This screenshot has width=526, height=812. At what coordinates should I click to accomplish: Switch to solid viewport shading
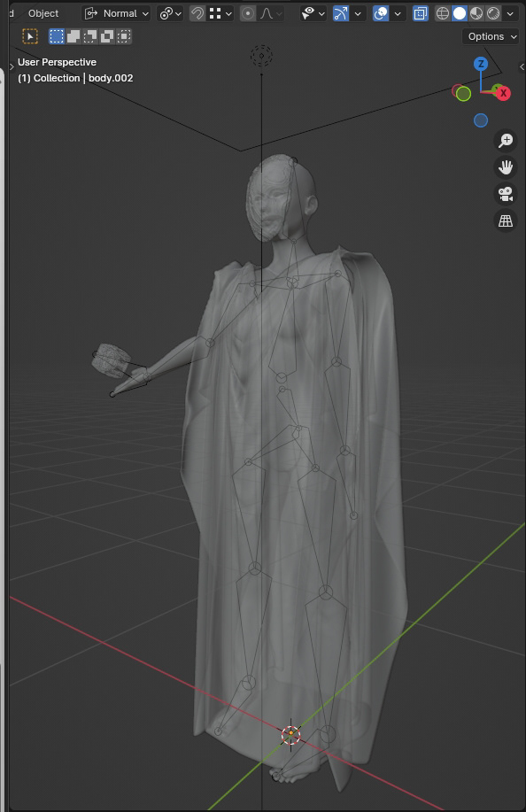click(460, 13)
